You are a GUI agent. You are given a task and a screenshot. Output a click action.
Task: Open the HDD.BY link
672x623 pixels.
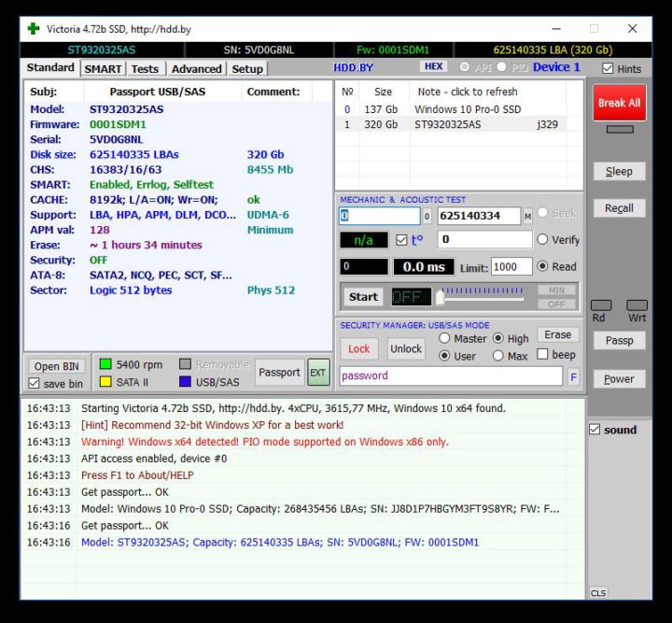click(353, 68)
